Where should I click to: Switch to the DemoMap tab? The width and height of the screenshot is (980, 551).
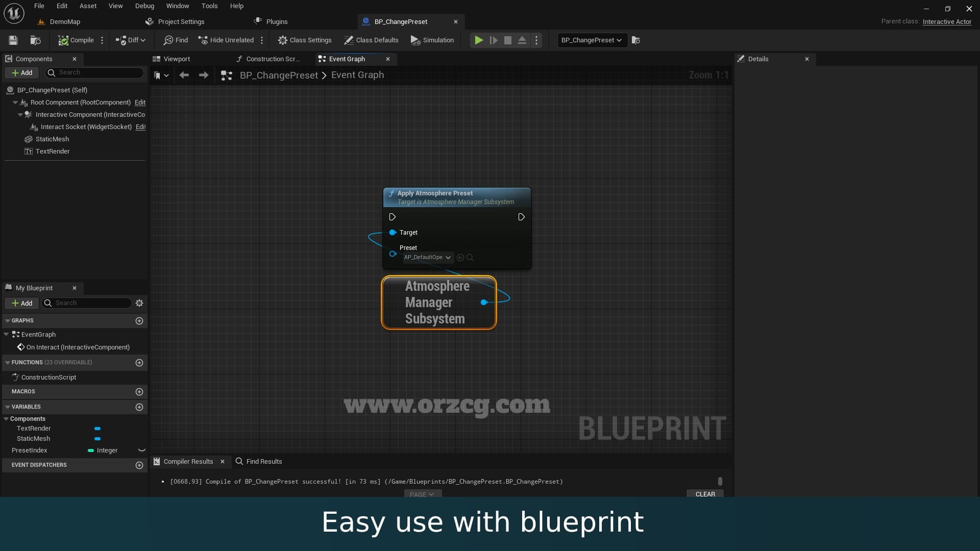coord(65,22)
